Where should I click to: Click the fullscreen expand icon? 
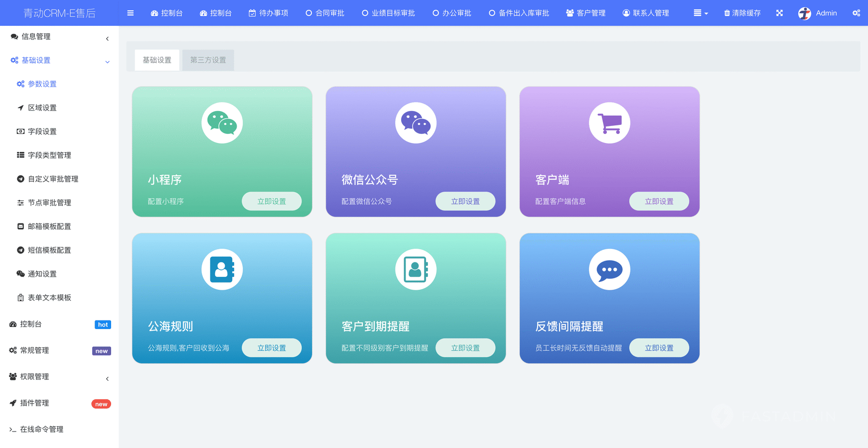(779, 13)
